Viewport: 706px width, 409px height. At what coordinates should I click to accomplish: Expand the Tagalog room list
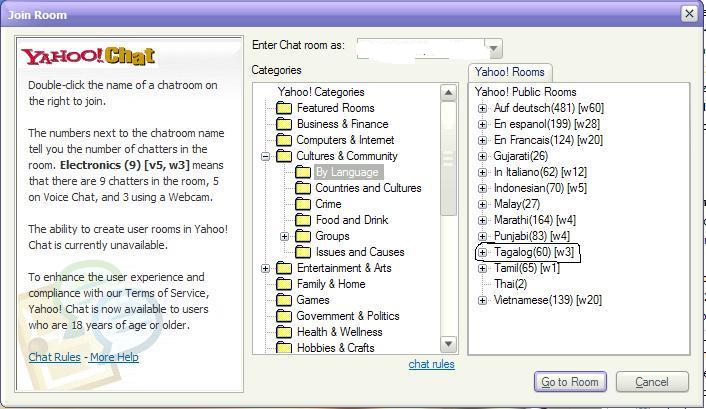[482, 252]
